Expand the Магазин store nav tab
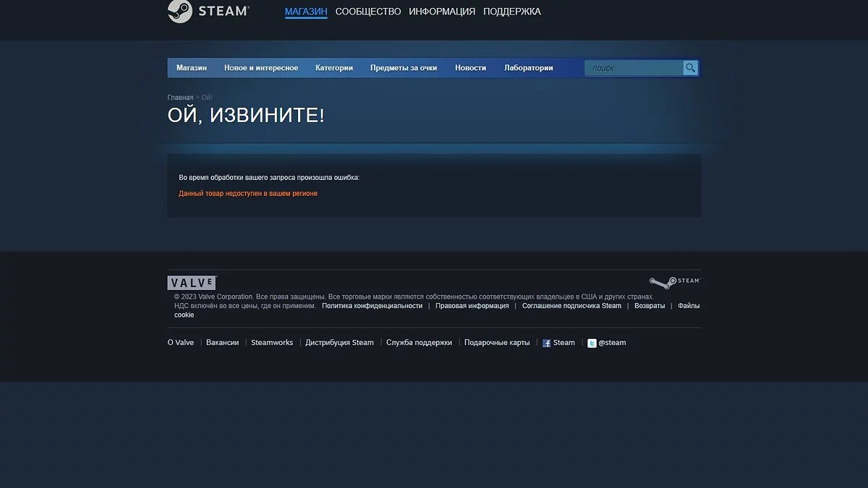This screenshot has height=488, width=868. click(x=192, y=68)
